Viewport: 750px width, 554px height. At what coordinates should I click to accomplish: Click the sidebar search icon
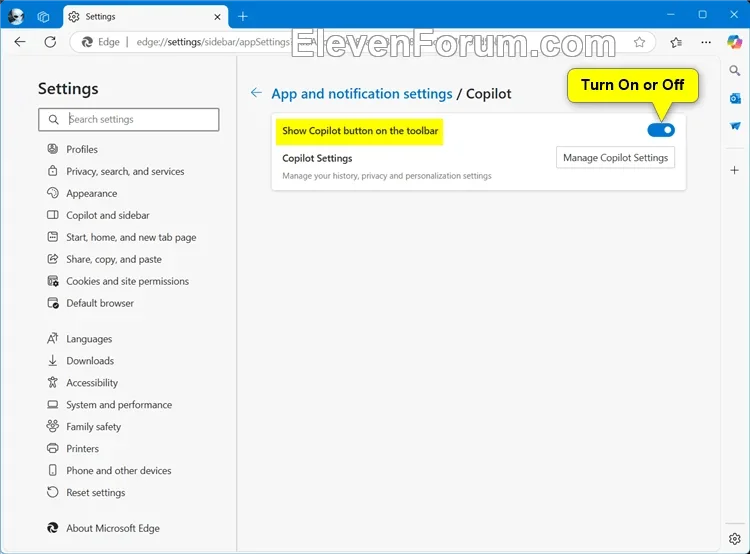[735, 71]
